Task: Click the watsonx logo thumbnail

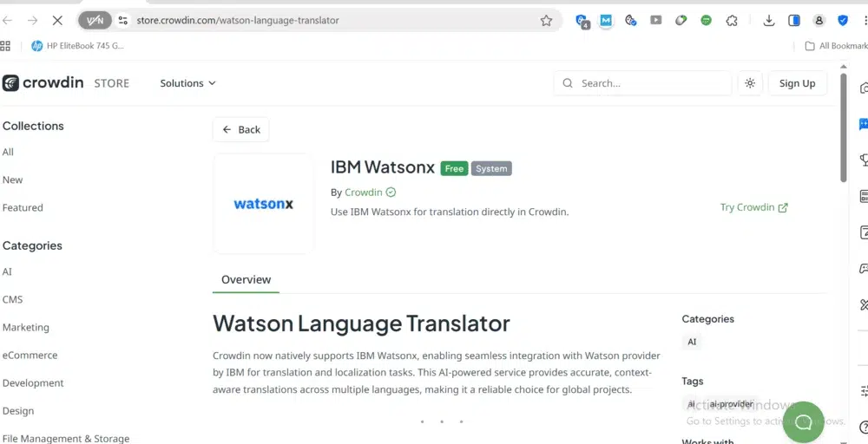Action: pos(264,204)
